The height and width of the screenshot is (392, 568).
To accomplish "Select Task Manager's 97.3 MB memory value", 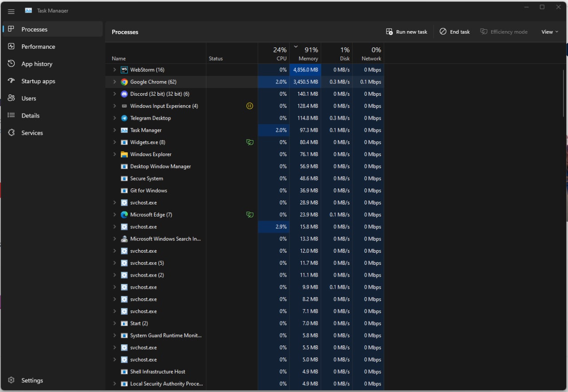I will tap(305, 130).
